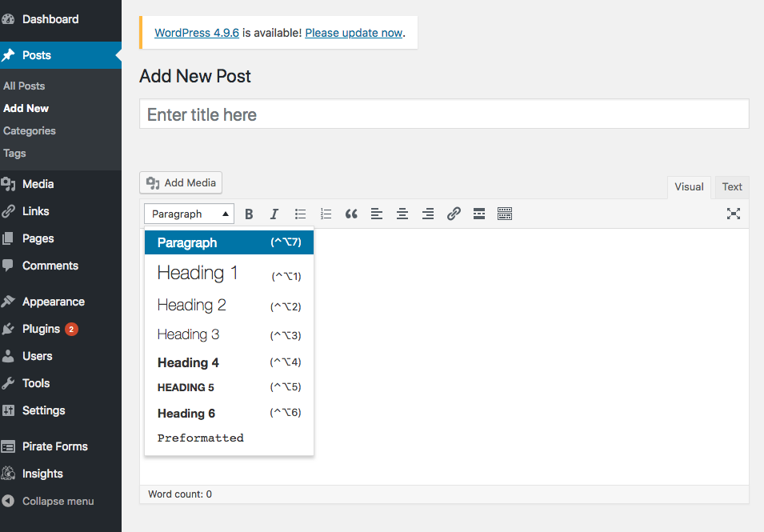Click the Pirate Forms icon
The height and width of the screenshot is (532, 764).
(x=8, y=446)
